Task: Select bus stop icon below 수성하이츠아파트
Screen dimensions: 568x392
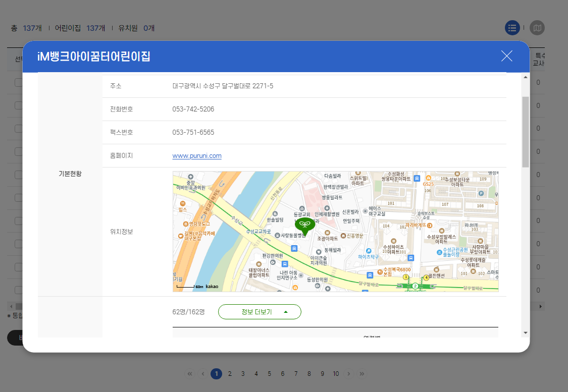Action: click(x=411, y=258)
